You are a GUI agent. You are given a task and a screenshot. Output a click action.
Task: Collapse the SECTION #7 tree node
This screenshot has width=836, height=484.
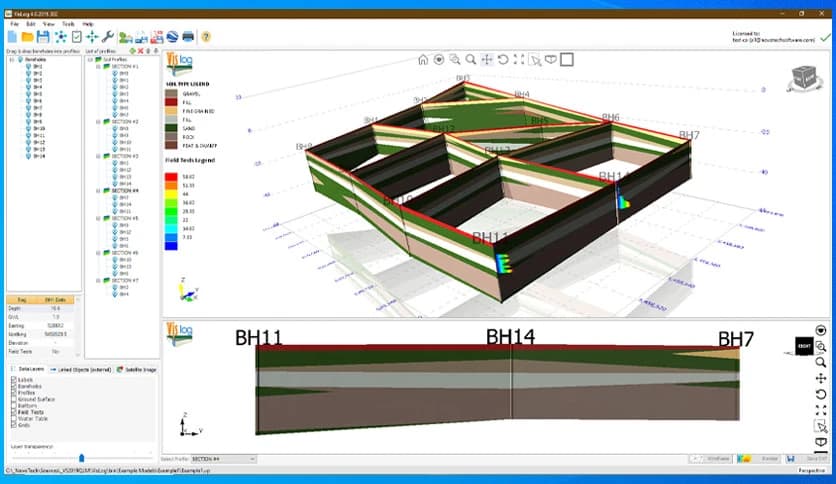pos(99,280)
